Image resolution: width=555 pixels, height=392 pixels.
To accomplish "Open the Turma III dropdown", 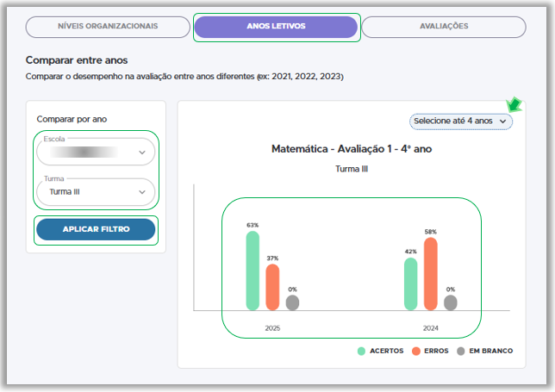I will coord(96,192).
